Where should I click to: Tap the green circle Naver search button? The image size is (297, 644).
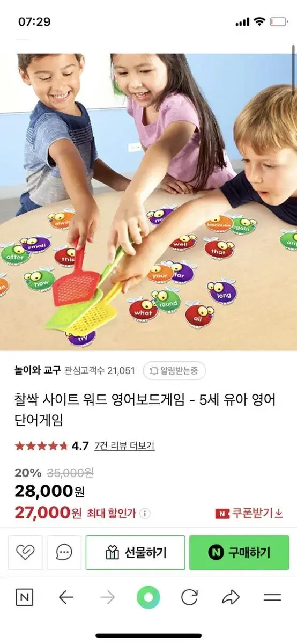pyautogui.click(x=148, y=597)
